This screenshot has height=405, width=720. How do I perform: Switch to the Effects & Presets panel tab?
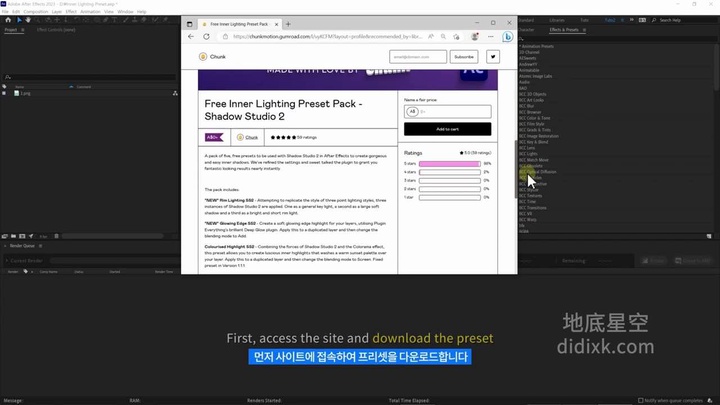click(x=564, y=30)
